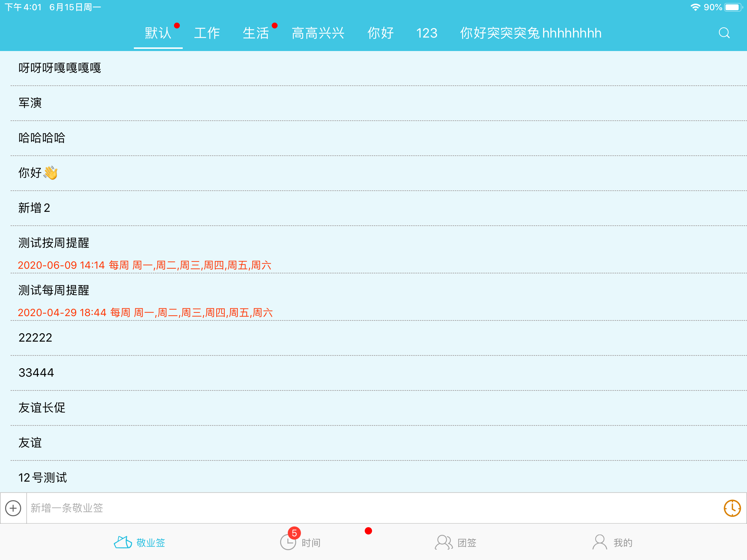This screenshot has width=747, height=560.
Task: Switch to the 123 category tab
Action: coord(427,33)
